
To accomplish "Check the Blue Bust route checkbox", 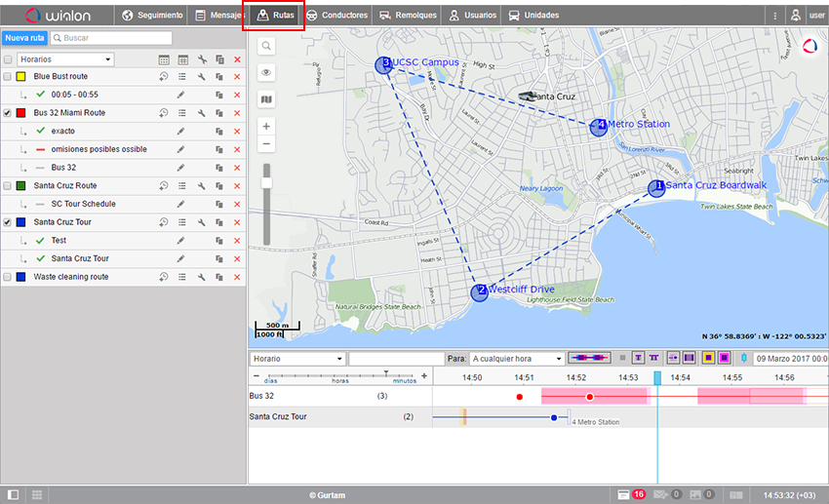I will coord(8,76).
